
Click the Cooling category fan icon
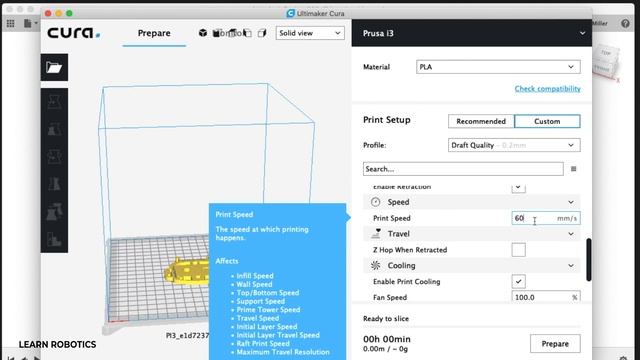coord(376,265)
